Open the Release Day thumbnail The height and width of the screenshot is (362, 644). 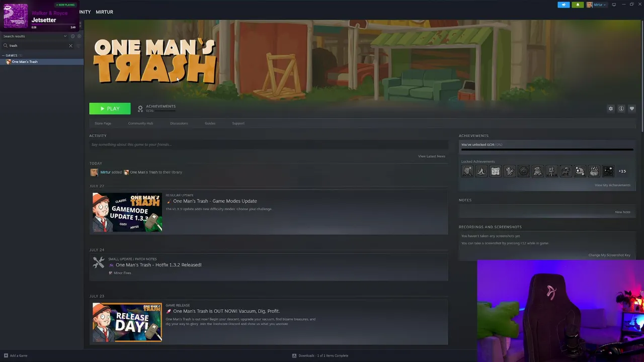click(x=127, y=322)
